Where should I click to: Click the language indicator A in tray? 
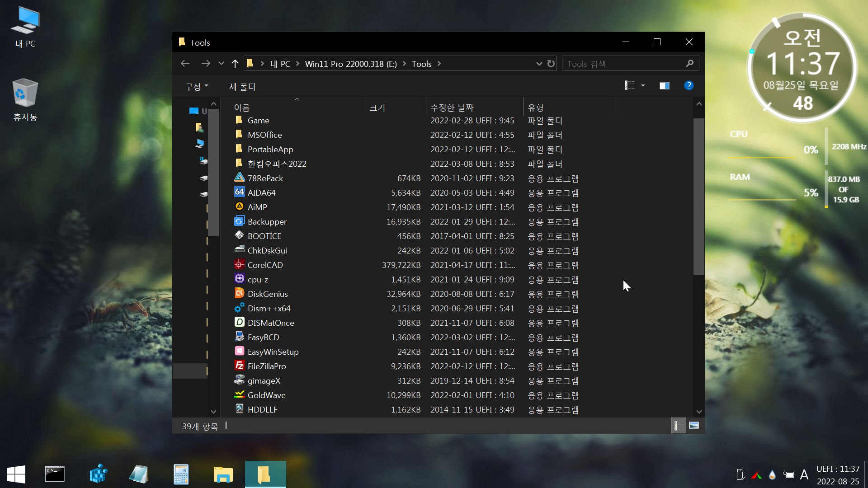pyautogui.click(x=804, y=474)
